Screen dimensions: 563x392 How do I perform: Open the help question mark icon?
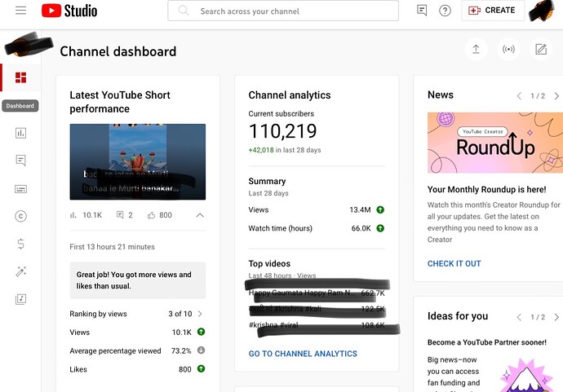click(445, 11)
